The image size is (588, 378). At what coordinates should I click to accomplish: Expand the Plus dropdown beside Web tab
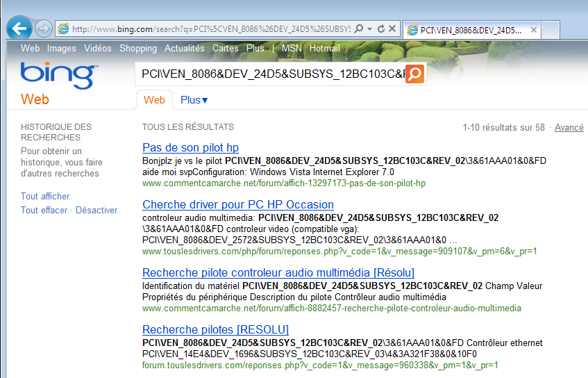(x=194, y=100)
